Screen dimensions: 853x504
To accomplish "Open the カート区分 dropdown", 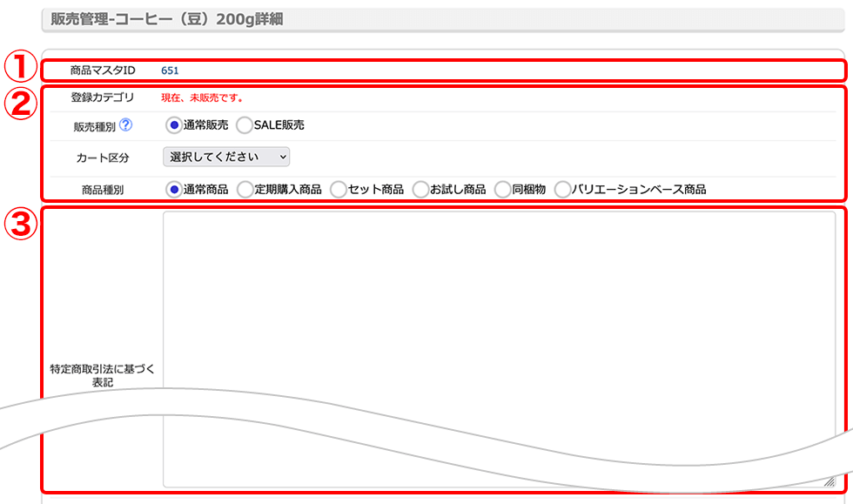I will [226, 157].
